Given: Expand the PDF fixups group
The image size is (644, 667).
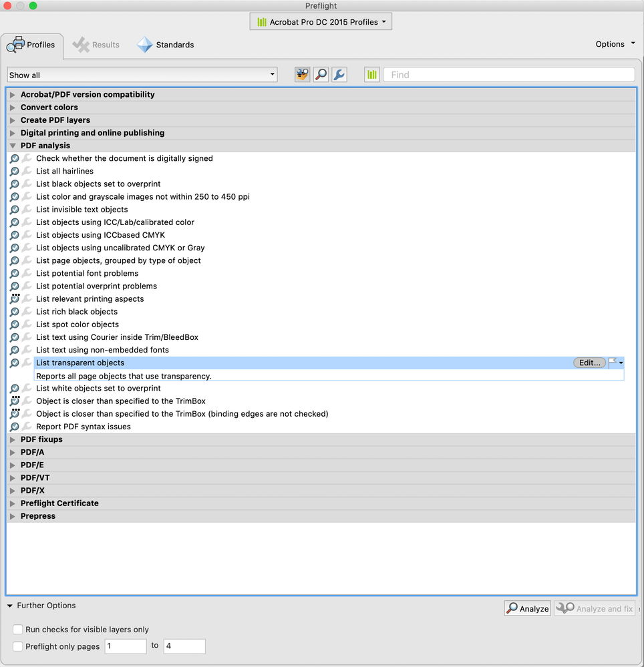Looking at the screenshot, I should coord(13,439).
